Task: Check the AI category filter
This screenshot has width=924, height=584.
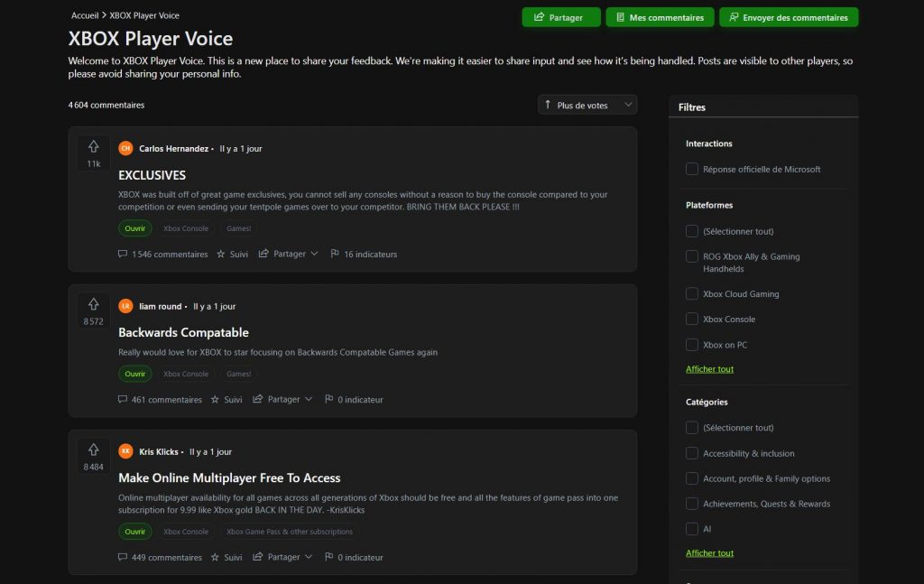Action: coord(692,529)
